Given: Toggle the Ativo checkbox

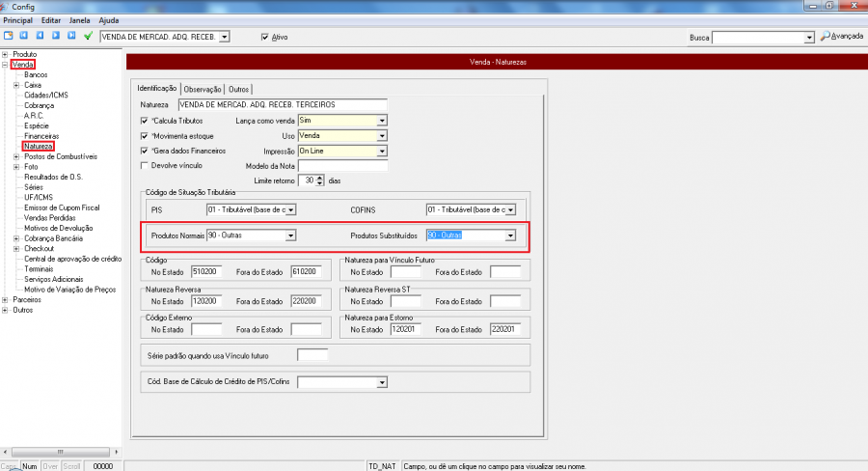Looking at the screenshot, I should [x=265, y=38].
